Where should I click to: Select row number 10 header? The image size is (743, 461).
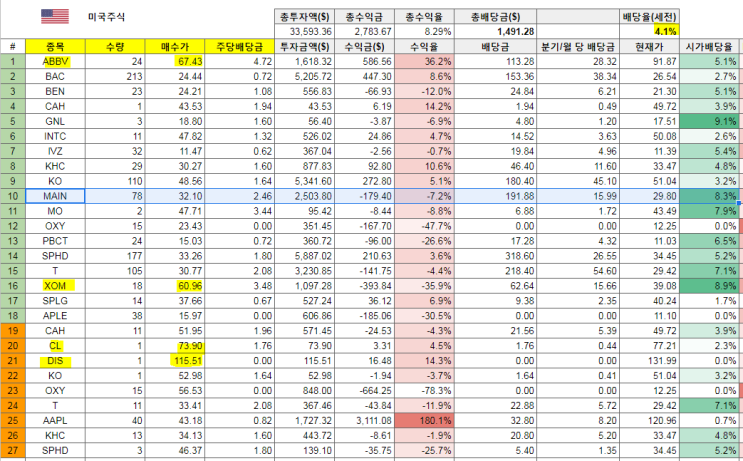[x=13, y=196]
